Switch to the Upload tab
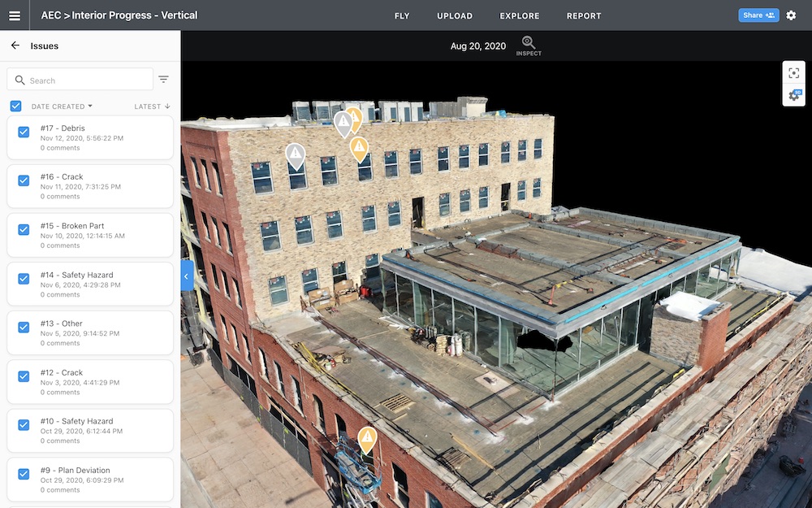Viewport: 812px width, 508px height. click(455, 16)
